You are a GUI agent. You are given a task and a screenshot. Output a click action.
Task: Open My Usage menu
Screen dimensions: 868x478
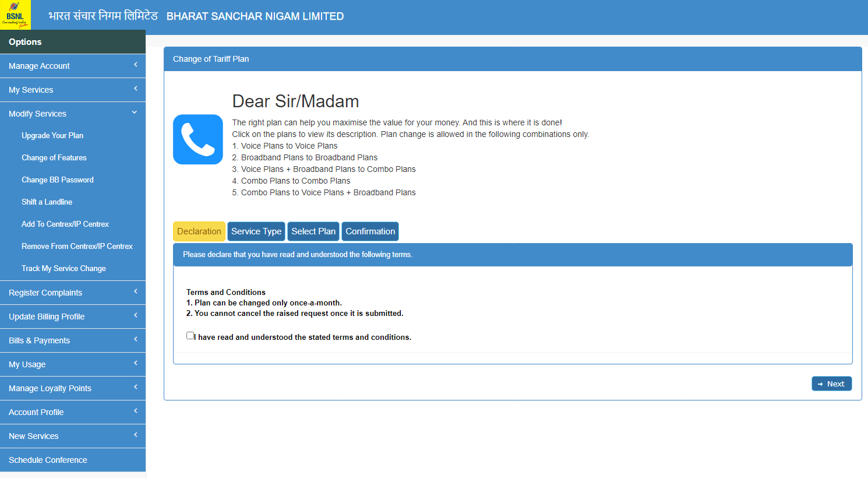73,364
